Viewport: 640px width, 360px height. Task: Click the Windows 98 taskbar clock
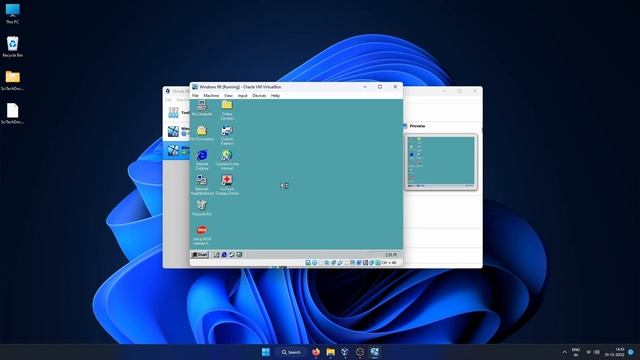click(x=391, y=255)
